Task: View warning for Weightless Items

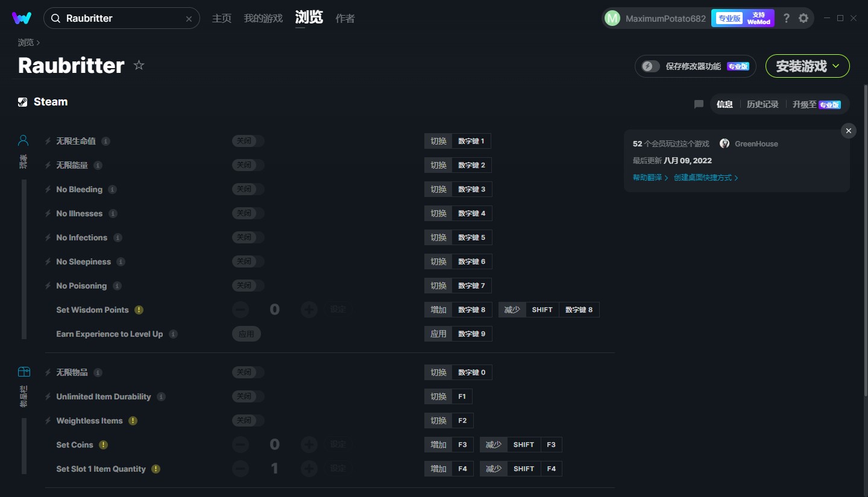Action: [133, 420]
